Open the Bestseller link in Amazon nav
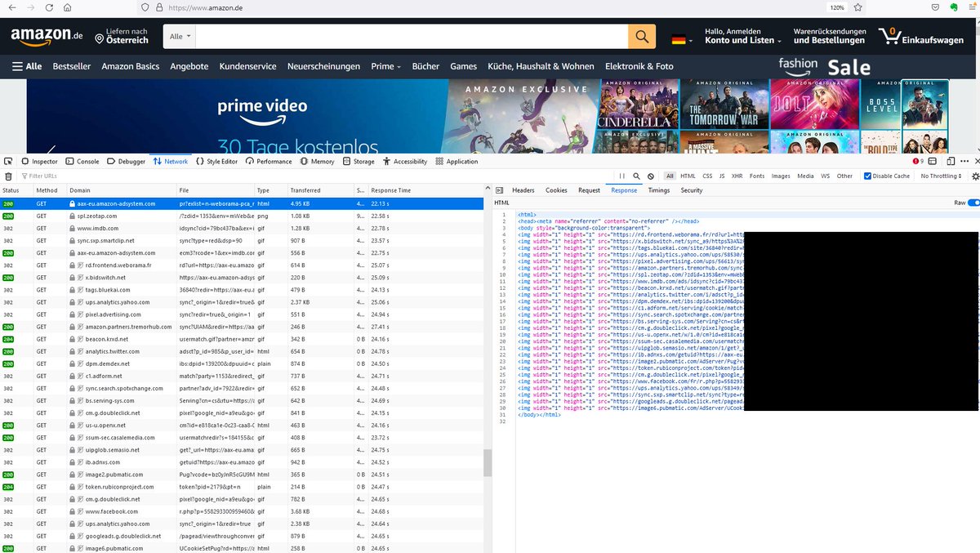Image resolution: width=980 pixels, height=553 pixels. 72,66
